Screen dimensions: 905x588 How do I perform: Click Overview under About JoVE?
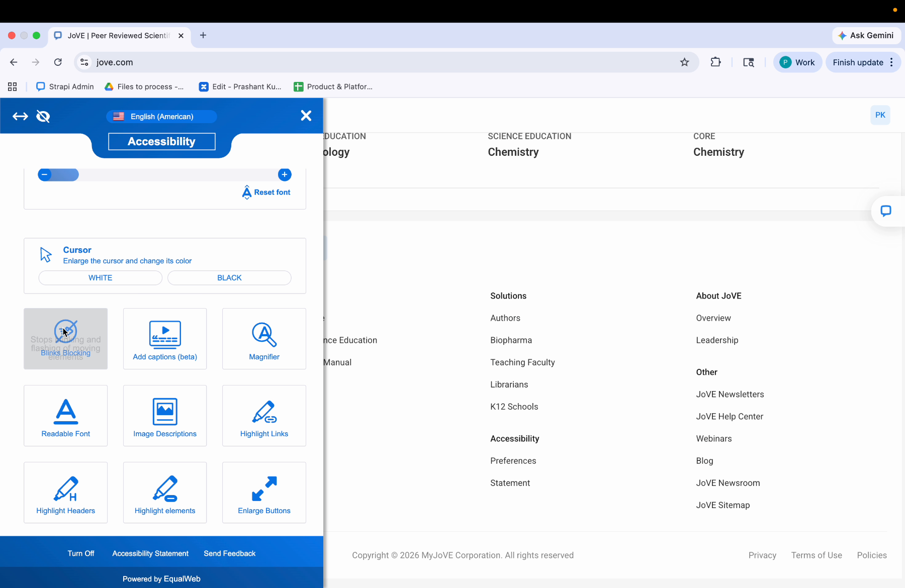click(713, 318)
